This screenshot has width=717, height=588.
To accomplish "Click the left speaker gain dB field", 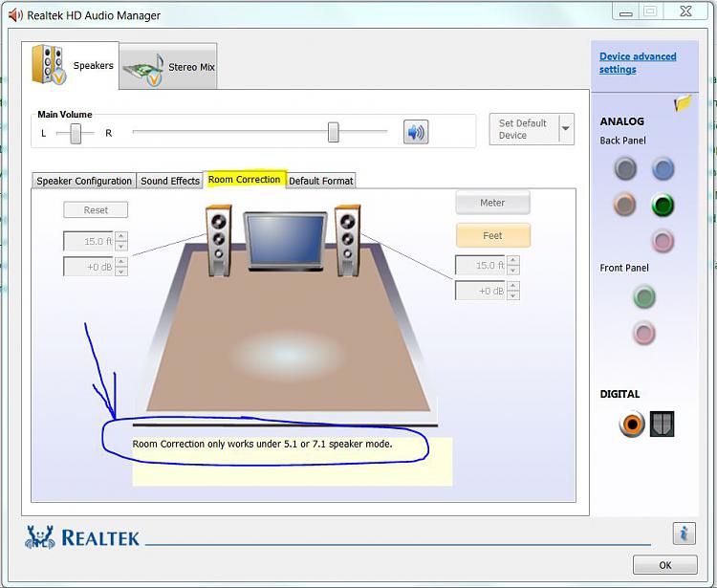I will [88, 267].
